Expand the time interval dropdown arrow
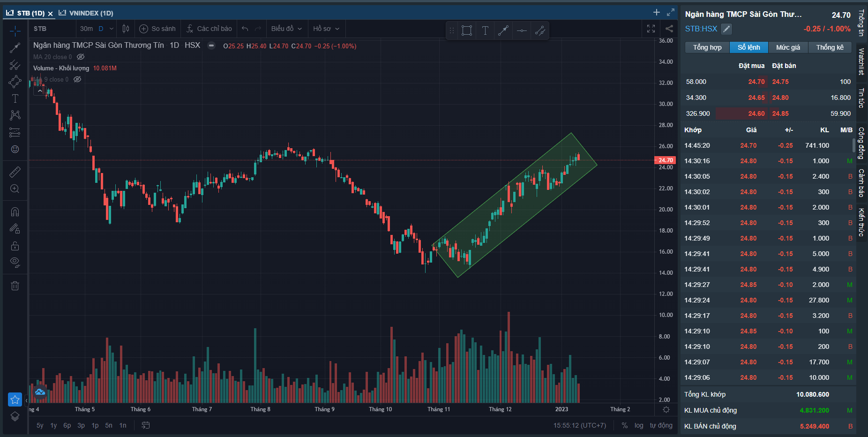The height and width of the screenshot is (437, 868). point(112,29)
